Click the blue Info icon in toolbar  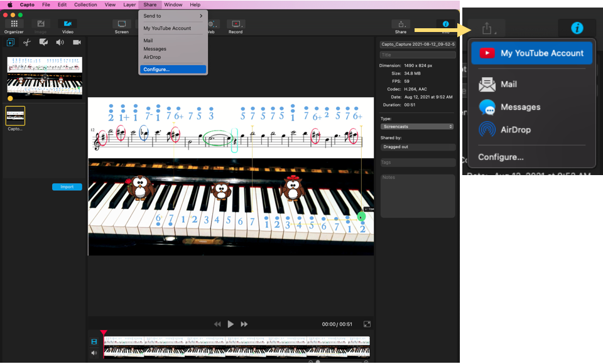pyautogui.click(x=445, y=24)
